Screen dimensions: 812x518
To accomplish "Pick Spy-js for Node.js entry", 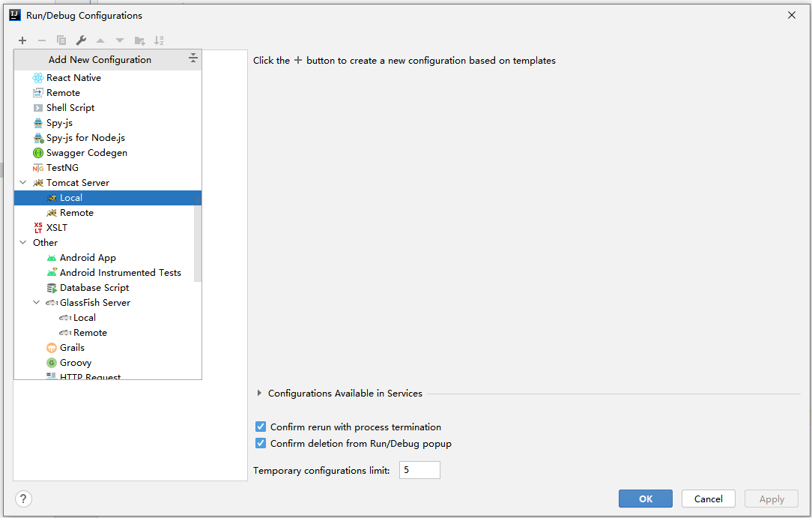I will [108, 138].
